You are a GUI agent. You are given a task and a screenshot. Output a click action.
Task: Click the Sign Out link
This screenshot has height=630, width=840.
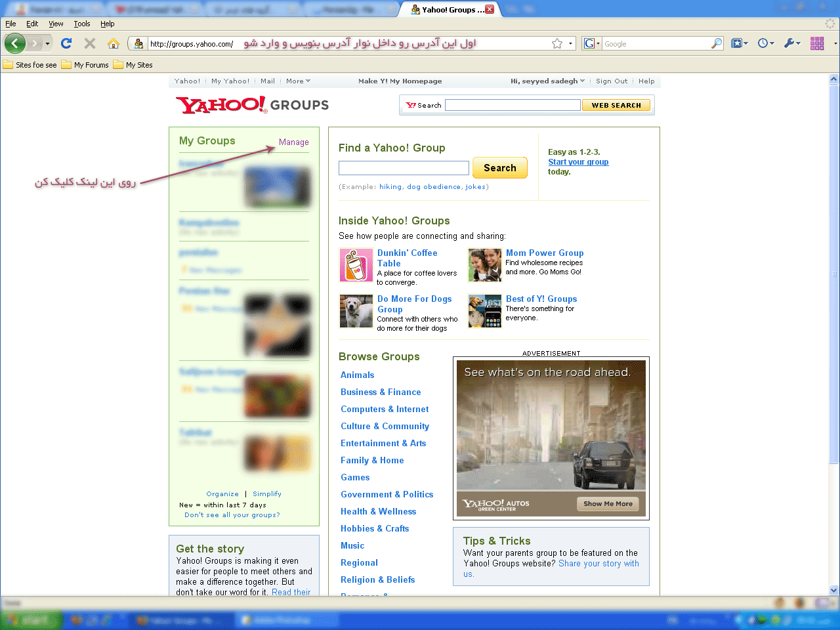pos(612,81)
